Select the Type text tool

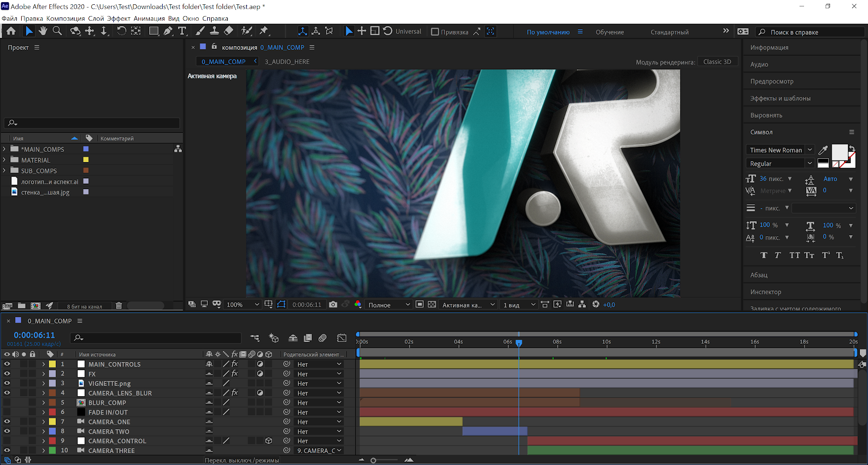coord(182,31)
